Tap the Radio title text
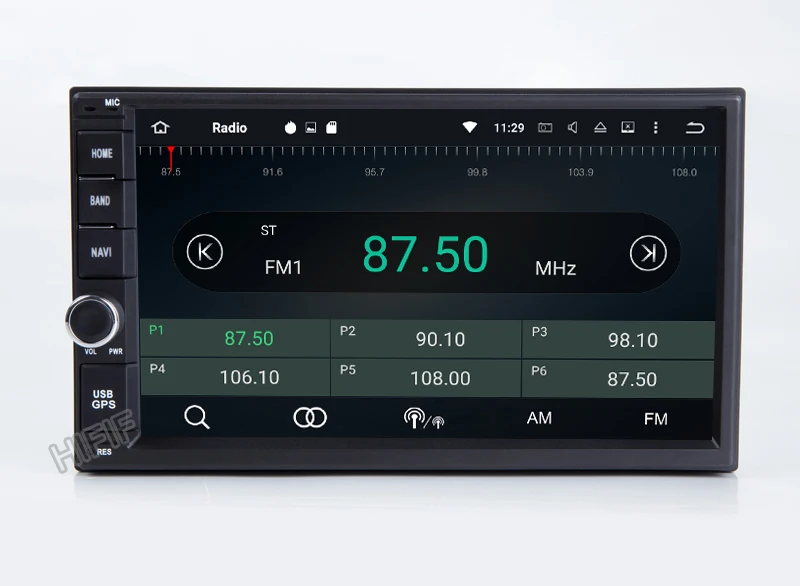800x586 pixels. click(230, 128)
